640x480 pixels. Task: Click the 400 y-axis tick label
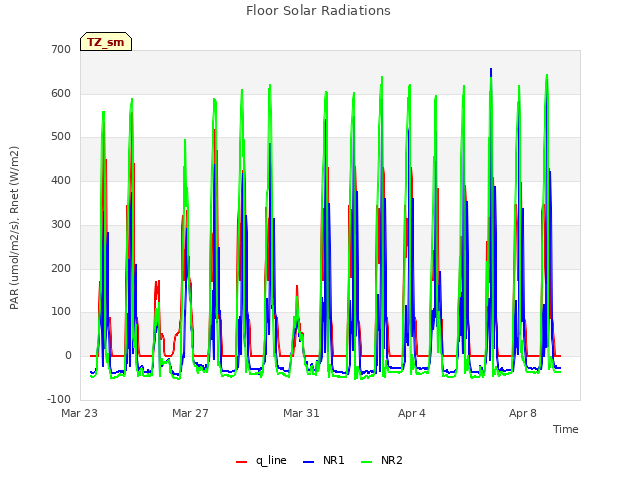click(61, 180)
